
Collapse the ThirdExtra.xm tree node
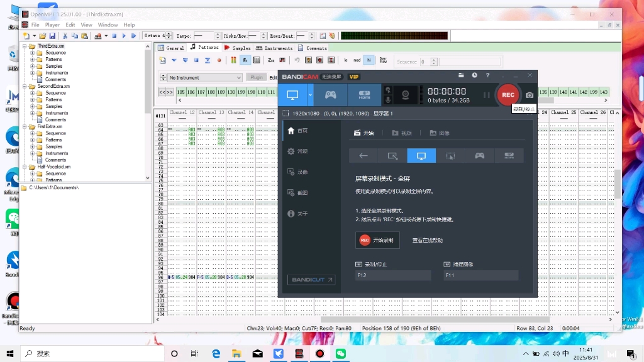[25, 46]
